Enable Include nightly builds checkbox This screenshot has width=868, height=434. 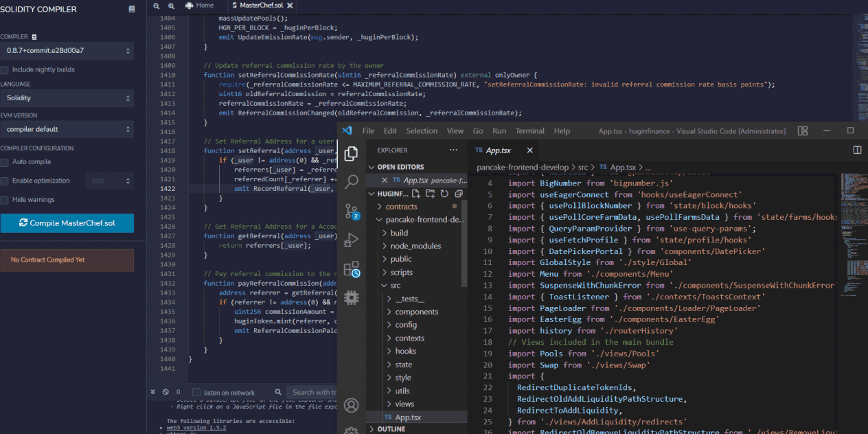(5, 69)
